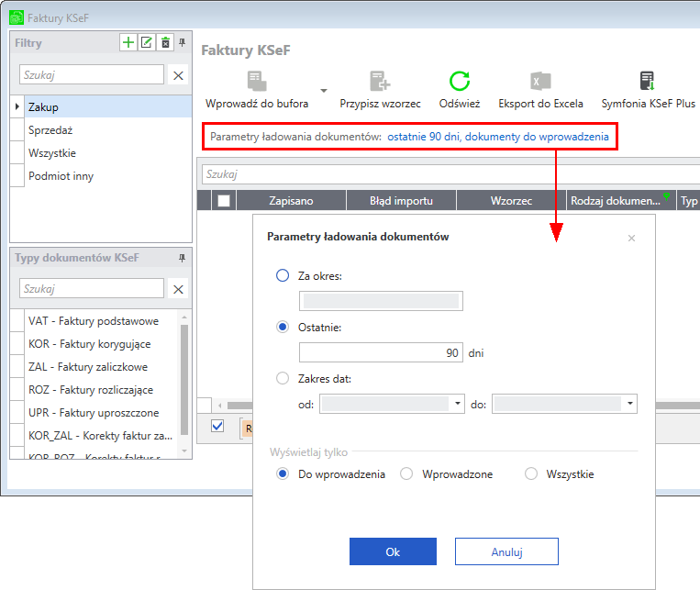Select the Wszystkie display option in the dialog
Image resolution: width=700 pixels, height=590 pixels.
531,473
